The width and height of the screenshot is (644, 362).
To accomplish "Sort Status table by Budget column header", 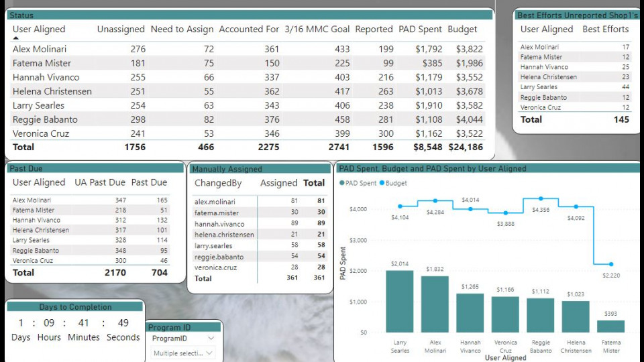I will (x=462, y=29).
